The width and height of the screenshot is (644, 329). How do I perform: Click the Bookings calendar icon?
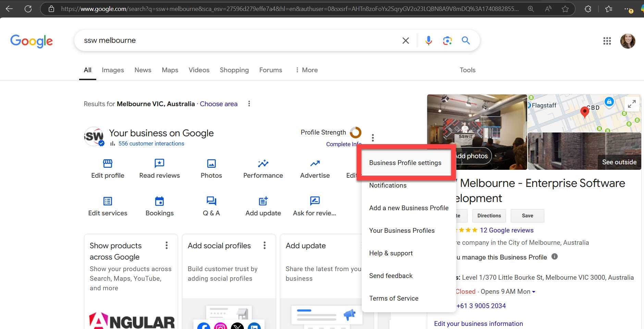click(159, 201)
